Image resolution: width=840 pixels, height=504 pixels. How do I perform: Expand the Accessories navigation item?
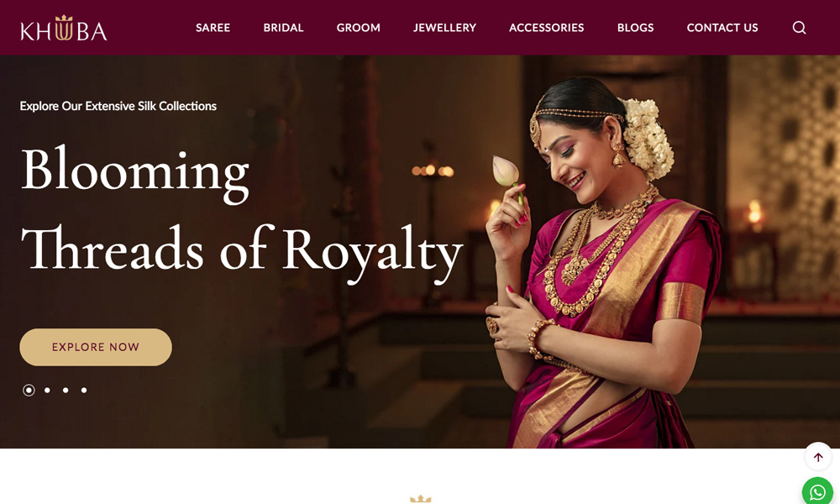[x=547, y=28]
